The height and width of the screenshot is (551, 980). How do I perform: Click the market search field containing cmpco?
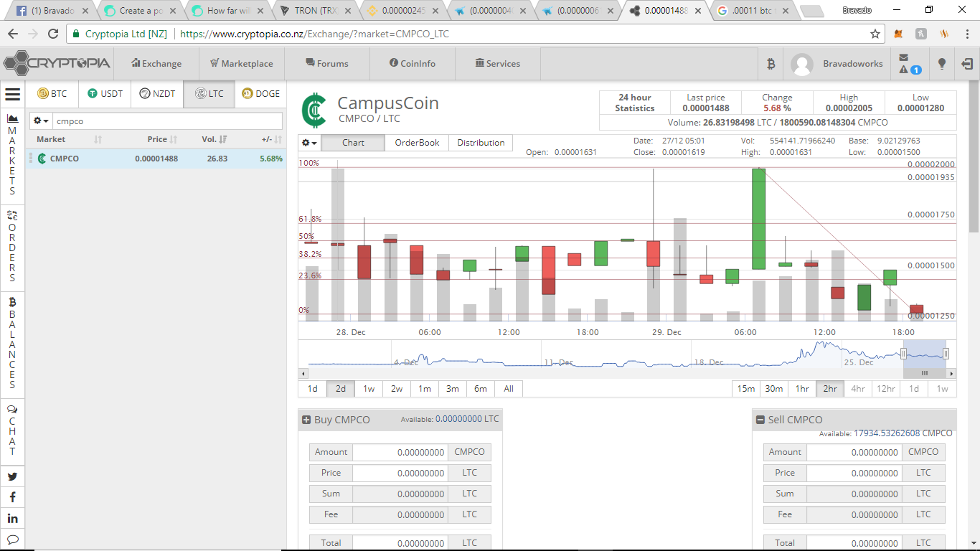pos(168,121)
